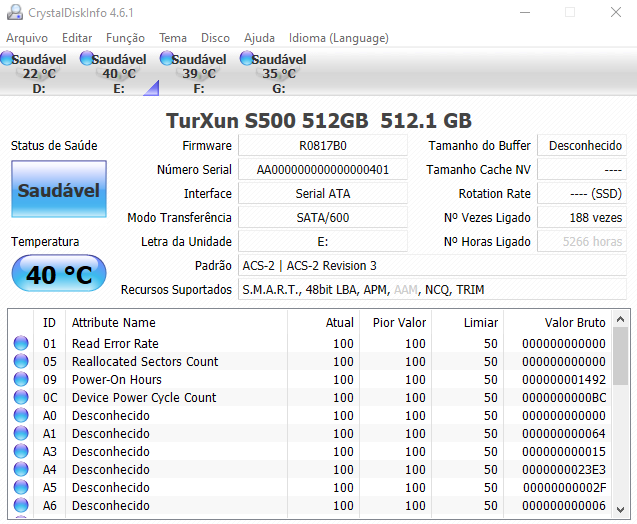This screenshot has width=637, height=524.
Task: Click the drive letter field E:
Action: [323, 241]
